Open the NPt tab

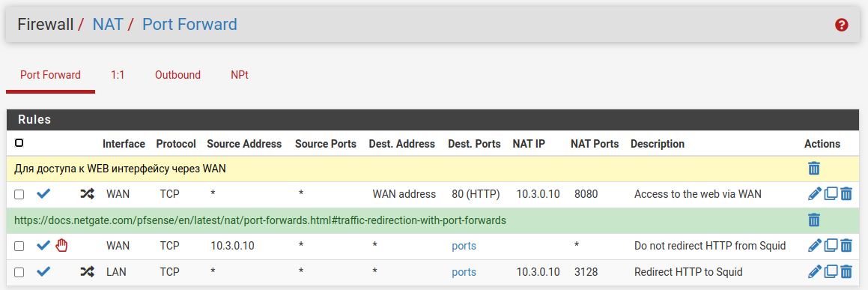[239, 75]
